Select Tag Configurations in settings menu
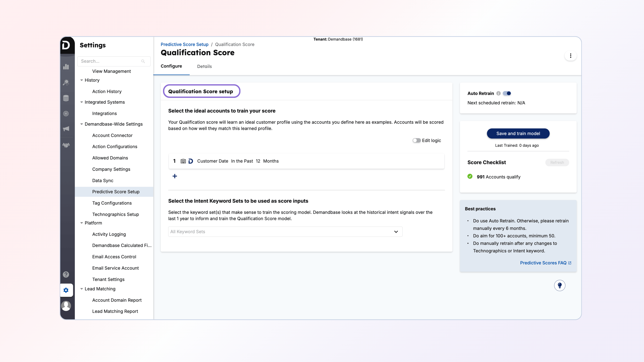The width and height of the screenshot is (644, 362). coord(112,203)
